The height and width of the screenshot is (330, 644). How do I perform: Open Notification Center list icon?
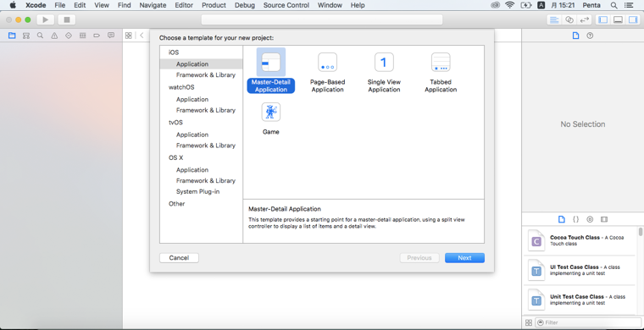click(x=629, y=5)
